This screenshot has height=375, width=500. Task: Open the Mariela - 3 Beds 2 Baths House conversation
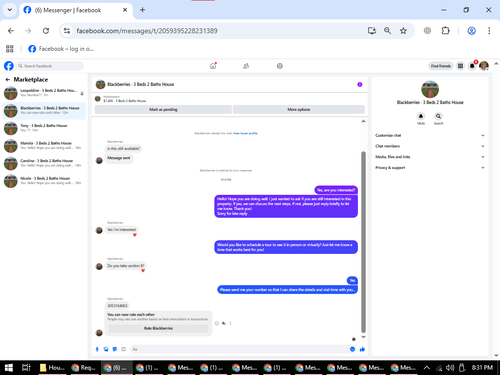pyautogui.click(x=44, y=146)
